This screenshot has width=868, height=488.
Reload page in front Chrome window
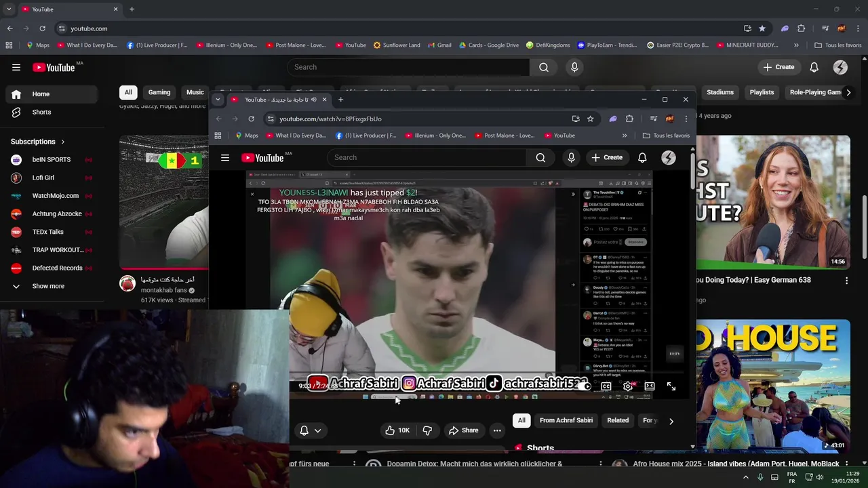(x=251, y=119)
